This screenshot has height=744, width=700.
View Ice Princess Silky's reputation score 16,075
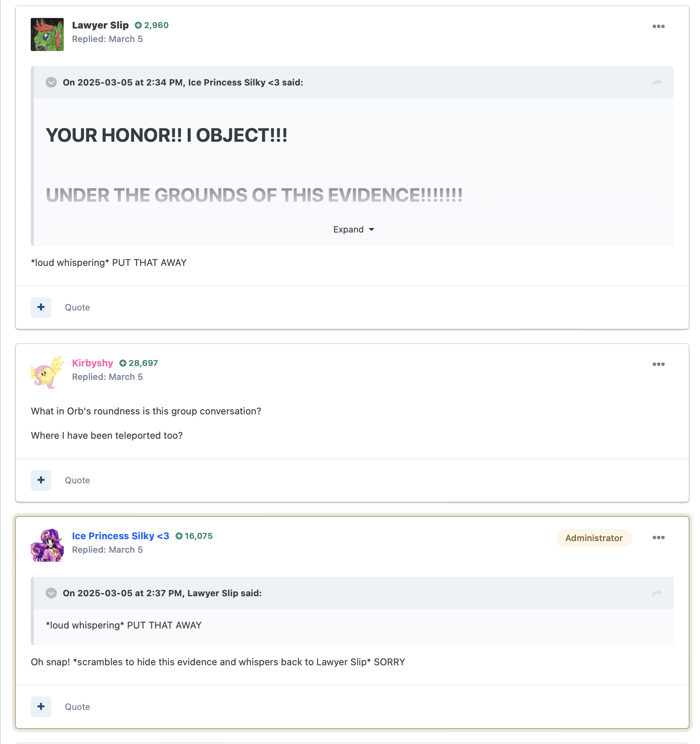point(194,536)
